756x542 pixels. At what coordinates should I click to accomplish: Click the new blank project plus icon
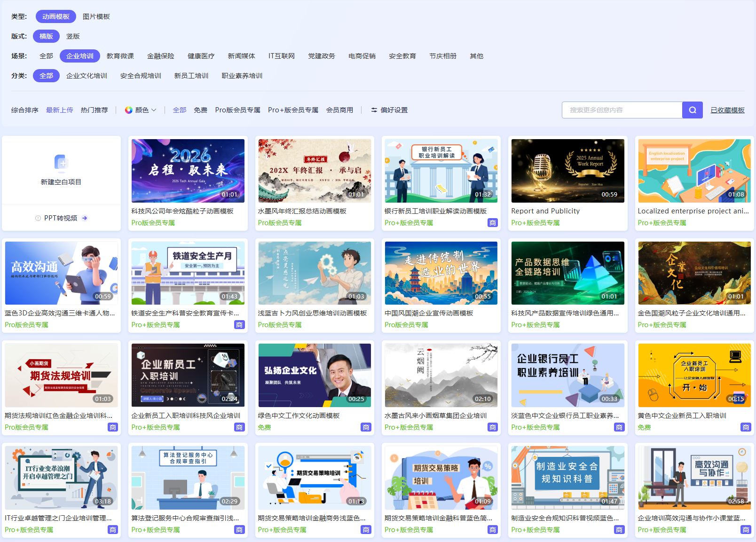(61, 163)
